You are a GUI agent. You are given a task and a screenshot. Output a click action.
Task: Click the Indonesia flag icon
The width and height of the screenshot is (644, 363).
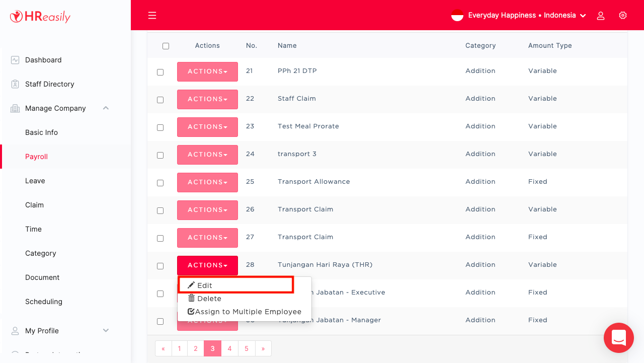click(x=457, y=16)
